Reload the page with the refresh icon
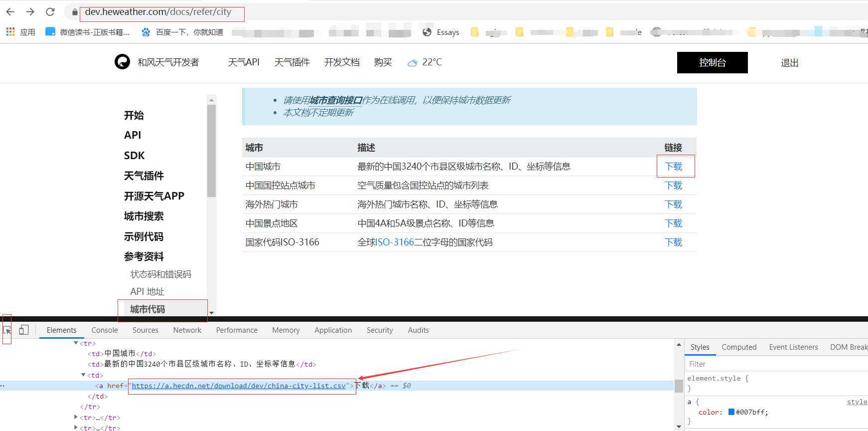This screenshot has width=868, height=431. (x=50, y=11)
